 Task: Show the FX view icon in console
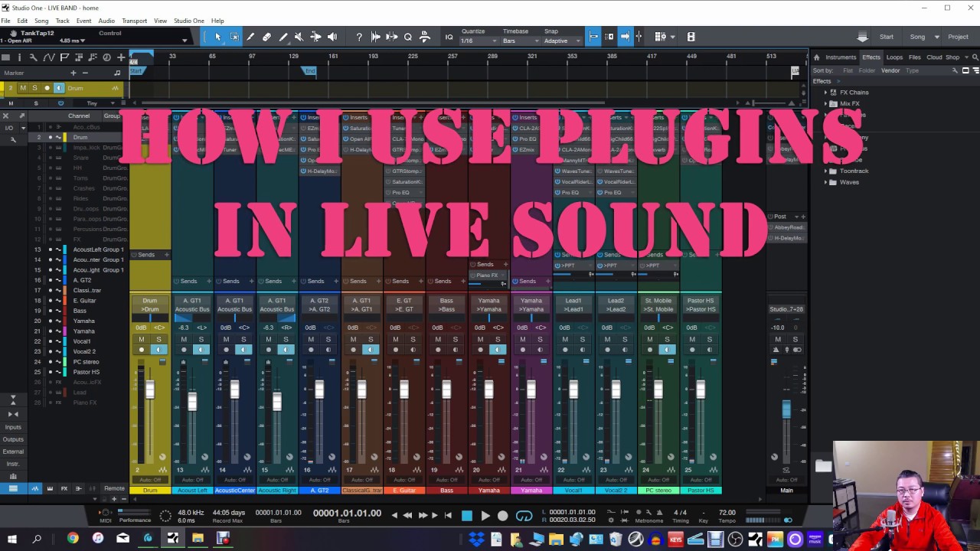[64, 488]
